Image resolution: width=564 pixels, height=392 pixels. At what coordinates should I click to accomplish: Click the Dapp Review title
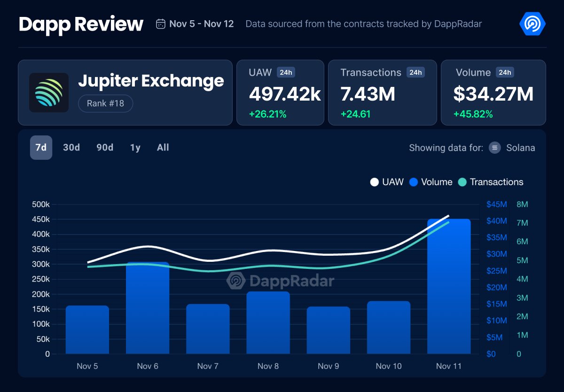click(x=81, y=24)
